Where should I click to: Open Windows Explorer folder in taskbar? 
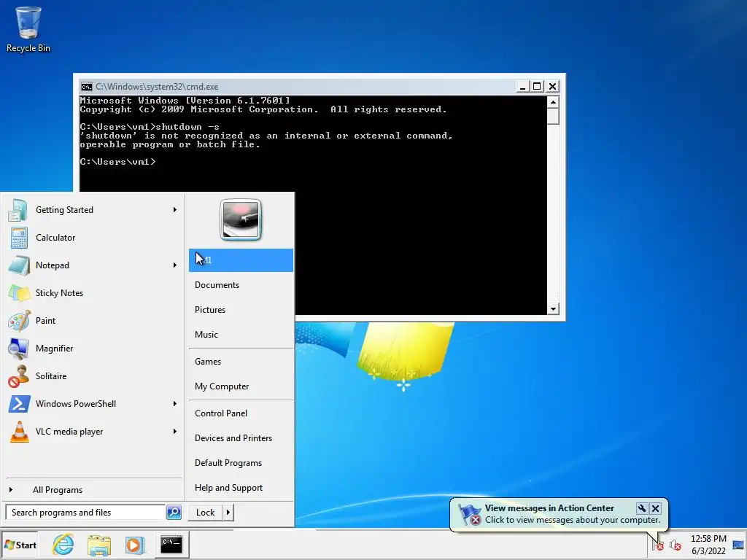99,544
